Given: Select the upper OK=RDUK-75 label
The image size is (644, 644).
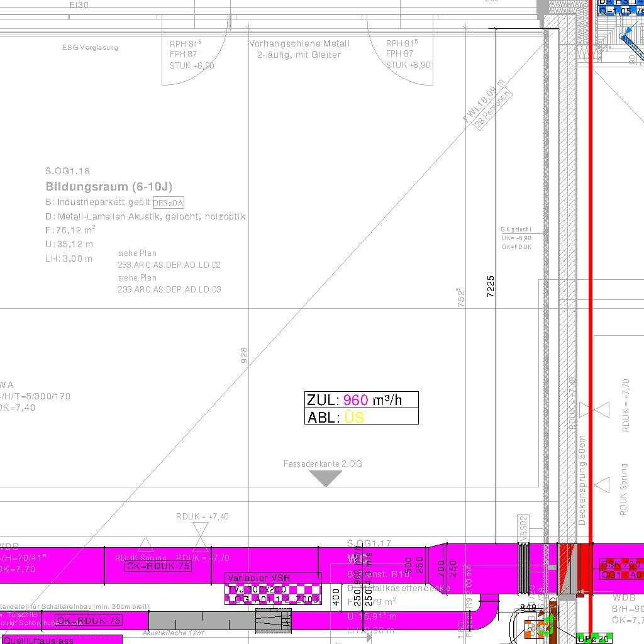Looking at the screenshot, I should [x=158, y=566].
